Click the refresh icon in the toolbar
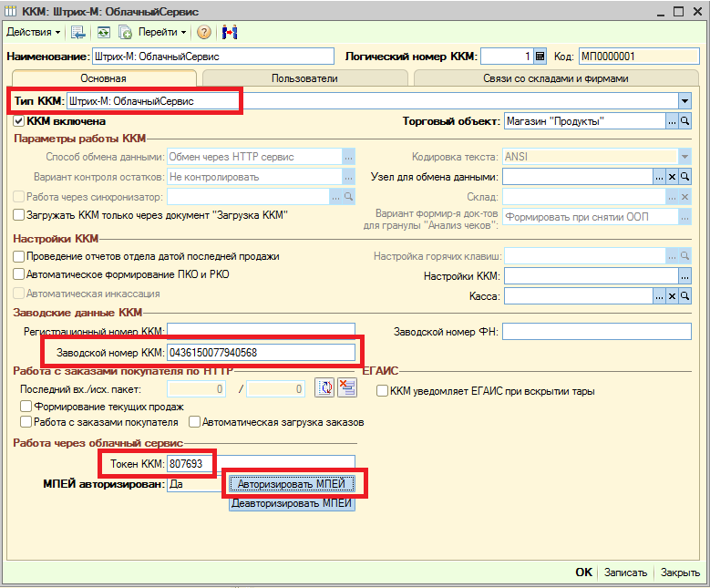This screenshot has width=710, height=588. (x=103, y=32)
